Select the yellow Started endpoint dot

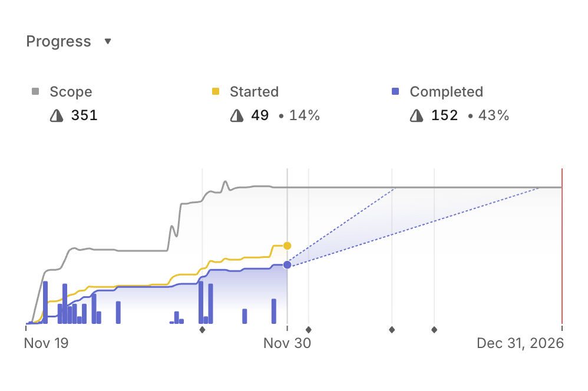click(x=287, y=246)
